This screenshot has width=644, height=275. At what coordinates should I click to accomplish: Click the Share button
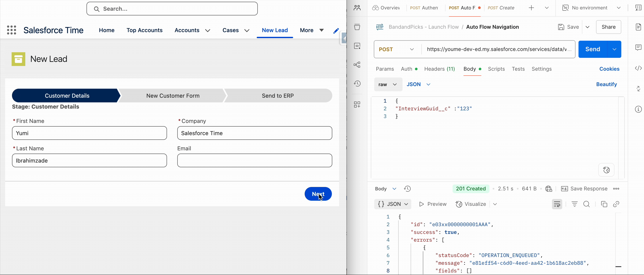(x=608, y=27)
